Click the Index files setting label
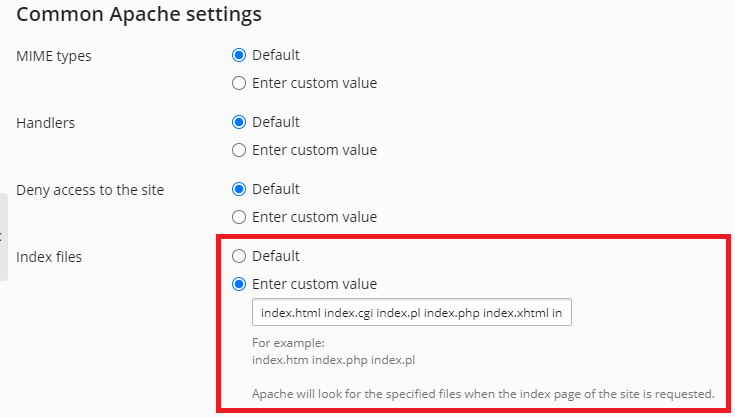 49,257
